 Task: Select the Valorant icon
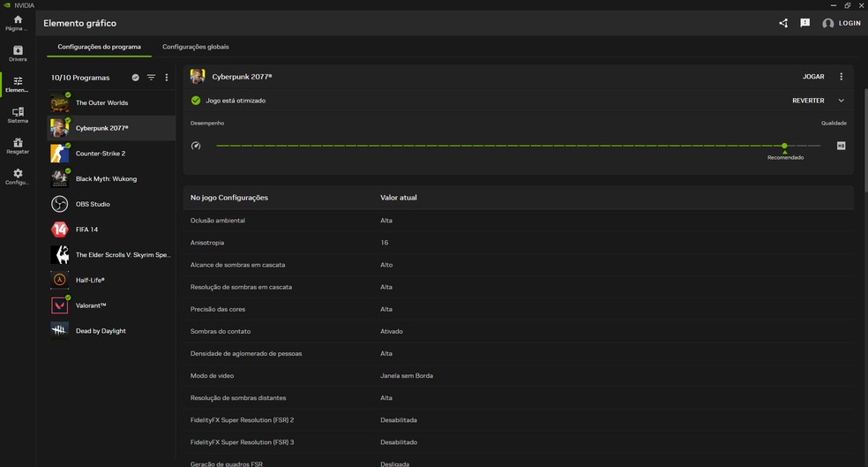click(x=59, y=305)
